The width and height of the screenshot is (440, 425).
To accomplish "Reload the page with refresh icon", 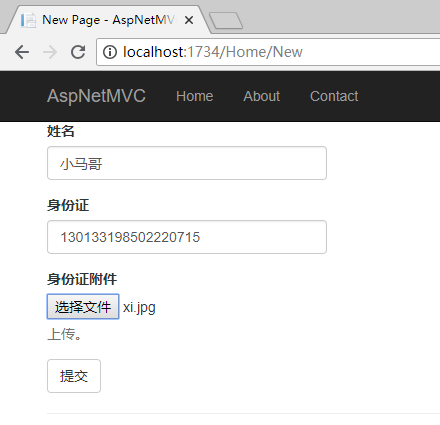I will pos(78,52).
